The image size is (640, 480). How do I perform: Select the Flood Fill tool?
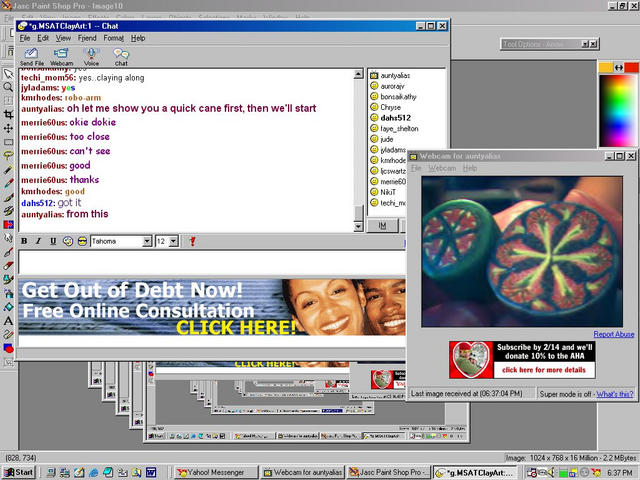[x=8, y=307]
